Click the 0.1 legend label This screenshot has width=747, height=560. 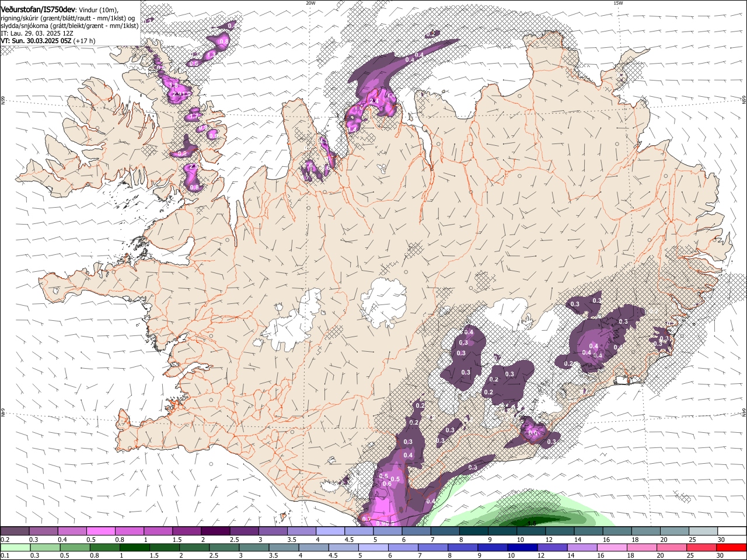click(x=5, y=556)
